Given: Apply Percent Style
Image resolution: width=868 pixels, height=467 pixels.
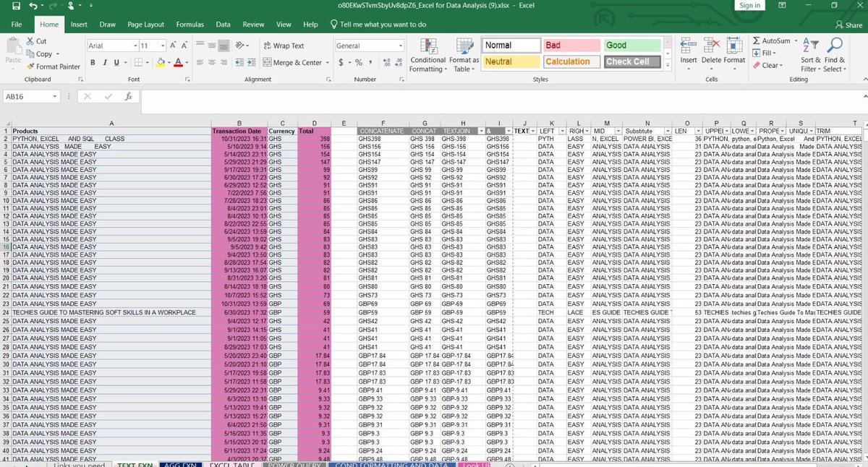Looking at the screenshot, I should coord(358,63).
